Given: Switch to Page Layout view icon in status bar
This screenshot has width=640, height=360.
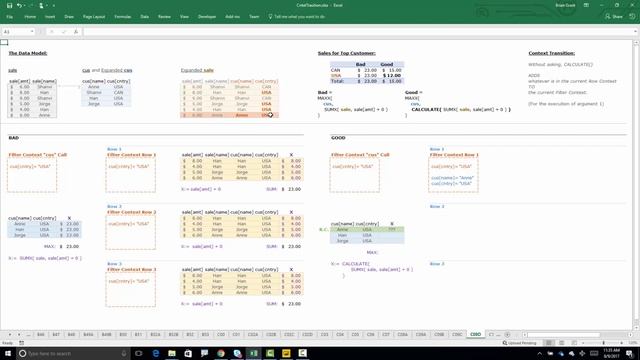Looking at the screenshot, I should pyautogui.click(x=562, y=343).
